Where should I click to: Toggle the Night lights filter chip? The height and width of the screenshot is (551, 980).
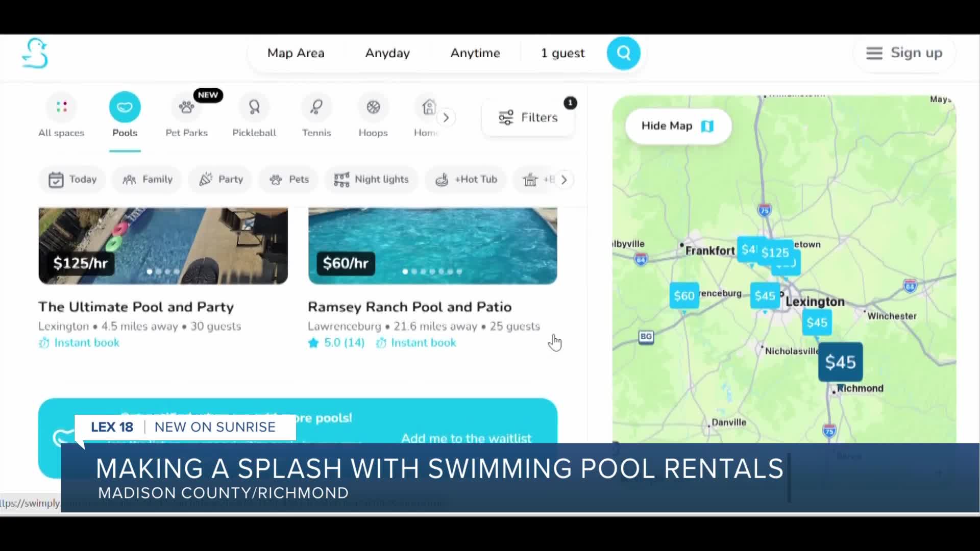371,180
